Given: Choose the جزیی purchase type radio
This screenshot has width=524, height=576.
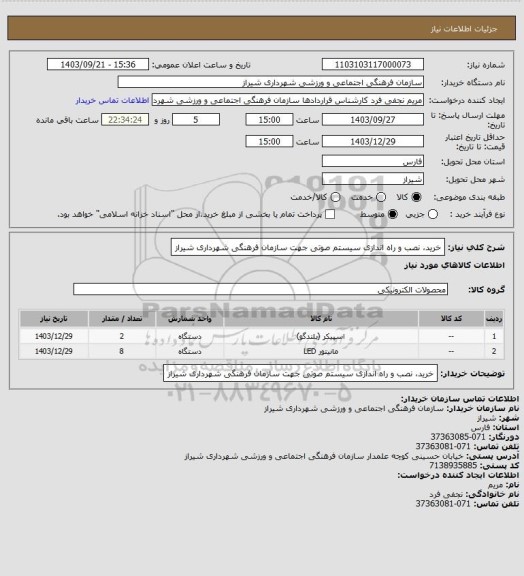Looking at the screenshot, I should click(x=433, y=214).
